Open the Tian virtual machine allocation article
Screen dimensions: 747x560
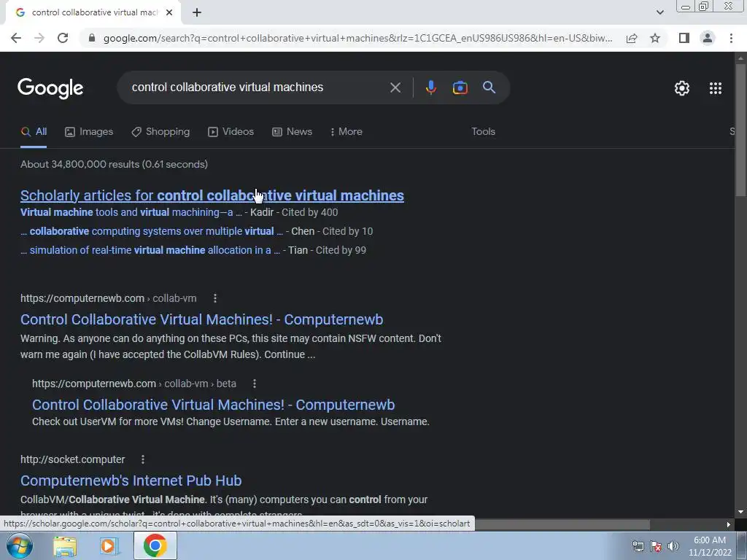pos(150,251)
